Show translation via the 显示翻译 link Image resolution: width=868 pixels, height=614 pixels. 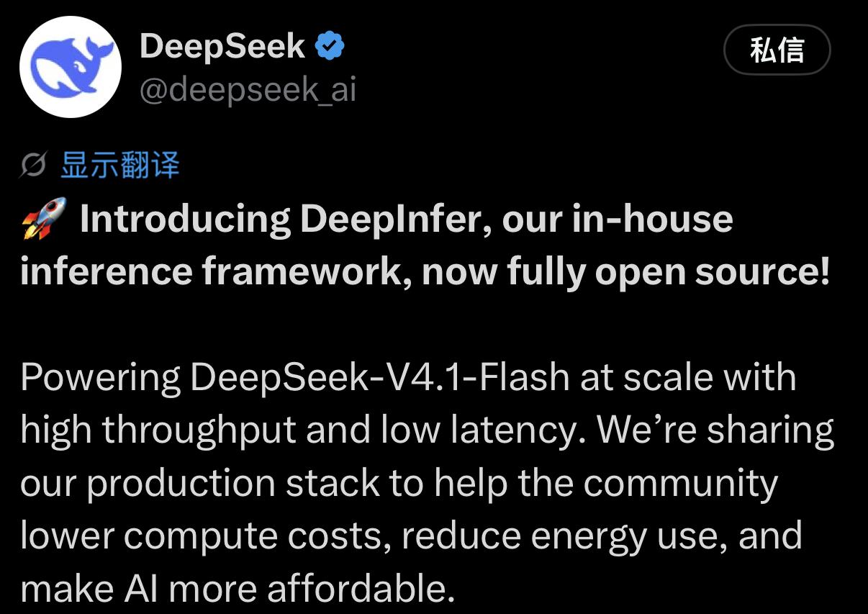[x=119, y=165]
